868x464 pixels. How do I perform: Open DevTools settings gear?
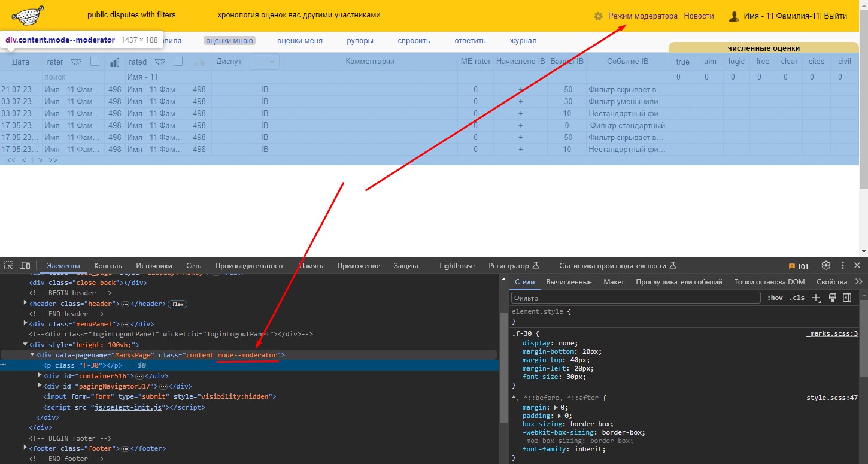click(826, 265)
